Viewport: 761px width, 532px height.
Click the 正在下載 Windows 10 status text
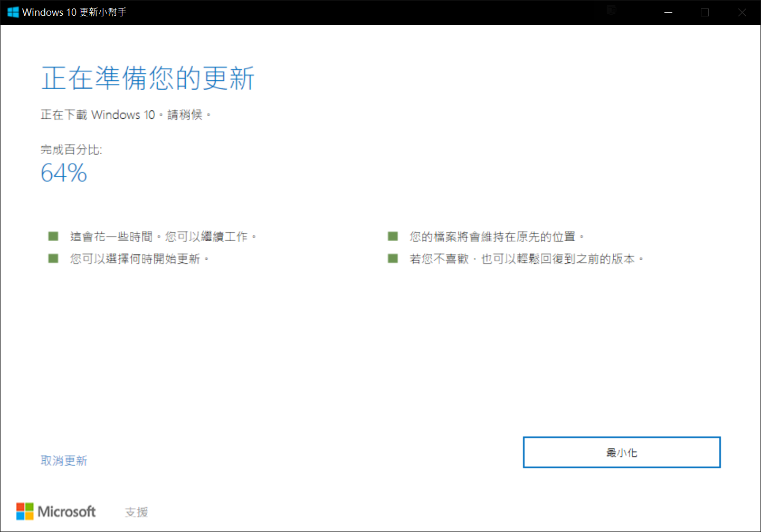coord(125,115)
